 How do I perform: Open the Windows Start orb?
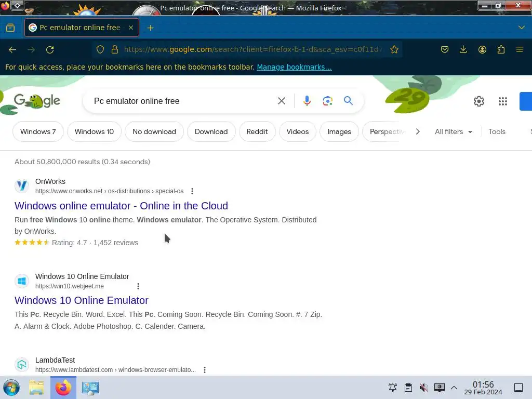pos(11,388)
